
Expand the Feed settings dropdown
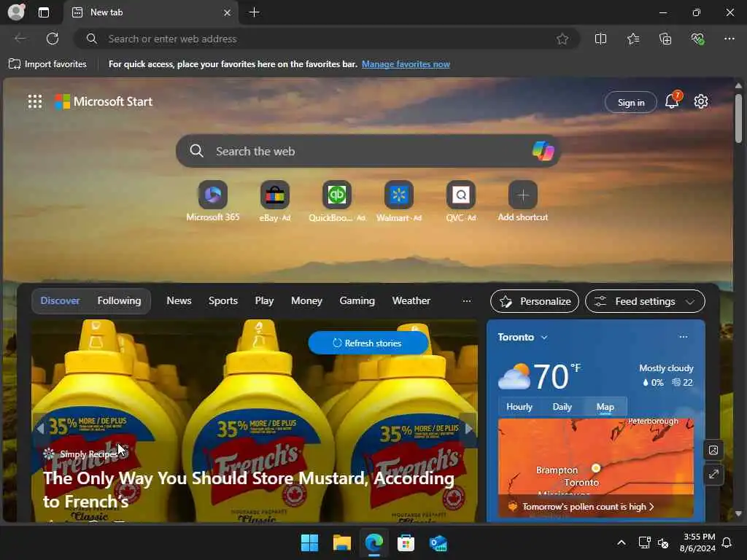(x=645, y=301)
